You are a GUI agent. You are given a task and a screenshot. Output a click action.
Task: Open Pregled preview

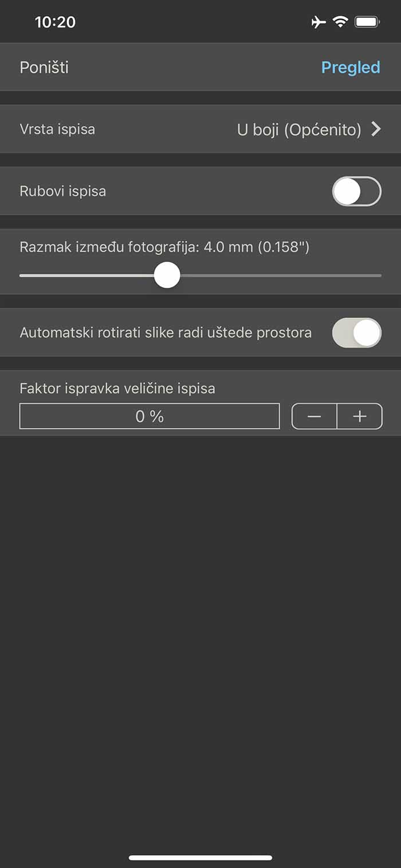pos(351,68)
